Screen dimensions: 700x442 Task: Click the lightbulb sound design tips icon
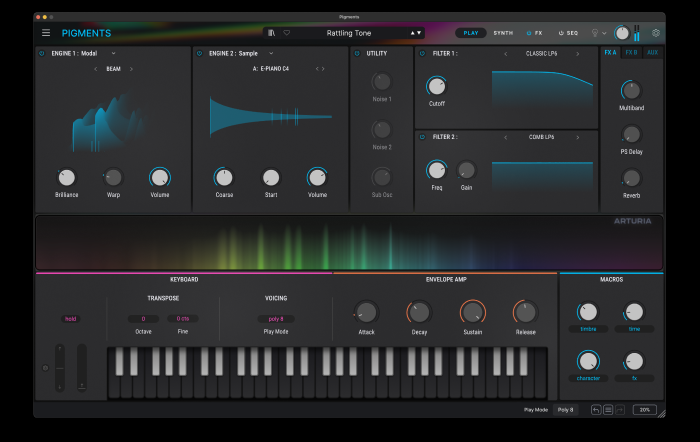[595, 33]
